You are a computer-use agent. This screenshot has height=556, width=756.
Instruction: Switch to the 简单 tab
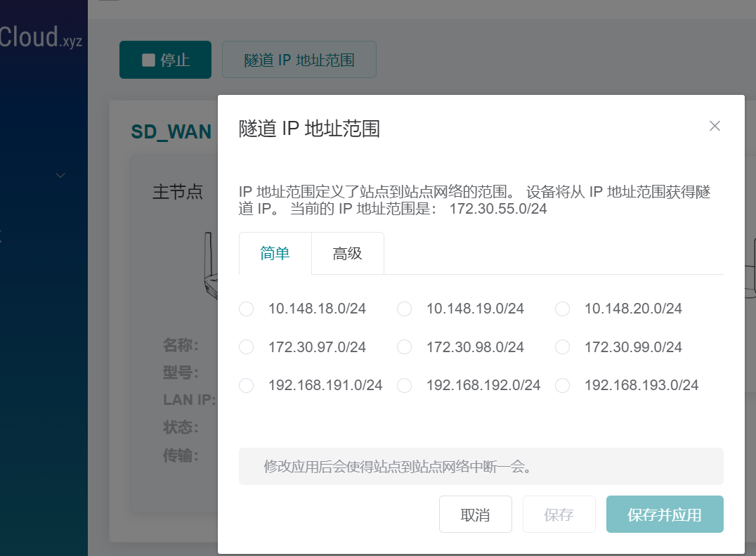point(275,254)
